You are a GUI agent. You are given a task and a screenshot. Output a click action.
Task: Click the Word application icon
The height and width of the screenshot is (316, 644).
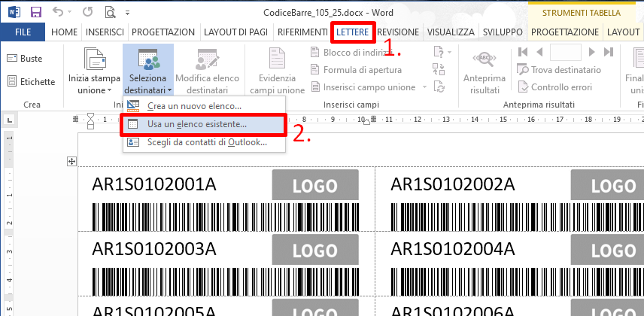tap(14, 12)
